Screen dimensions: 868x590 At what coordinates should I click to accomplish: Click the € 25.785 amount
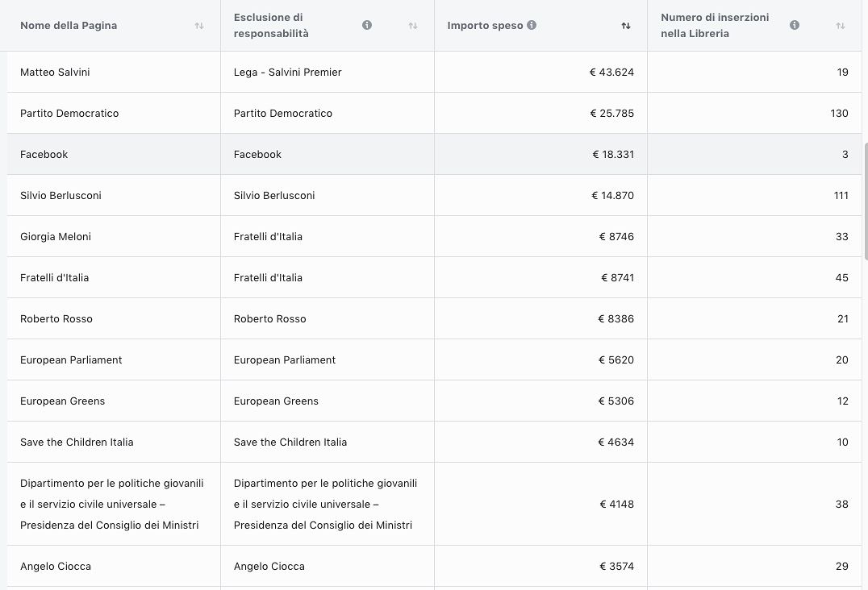pyautogui.click(x=611, y=114)
